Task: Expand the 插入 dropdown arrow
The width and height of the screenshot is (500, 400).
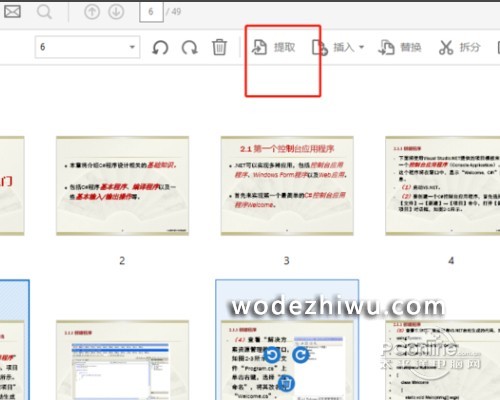Action: click(x=361, y=47)
